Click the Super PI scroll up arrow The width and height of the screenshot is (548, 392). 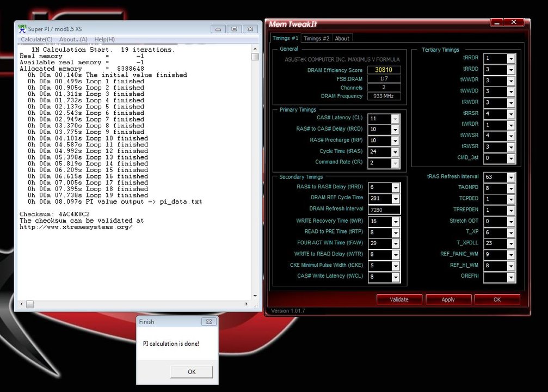click(x=255, y=48)
